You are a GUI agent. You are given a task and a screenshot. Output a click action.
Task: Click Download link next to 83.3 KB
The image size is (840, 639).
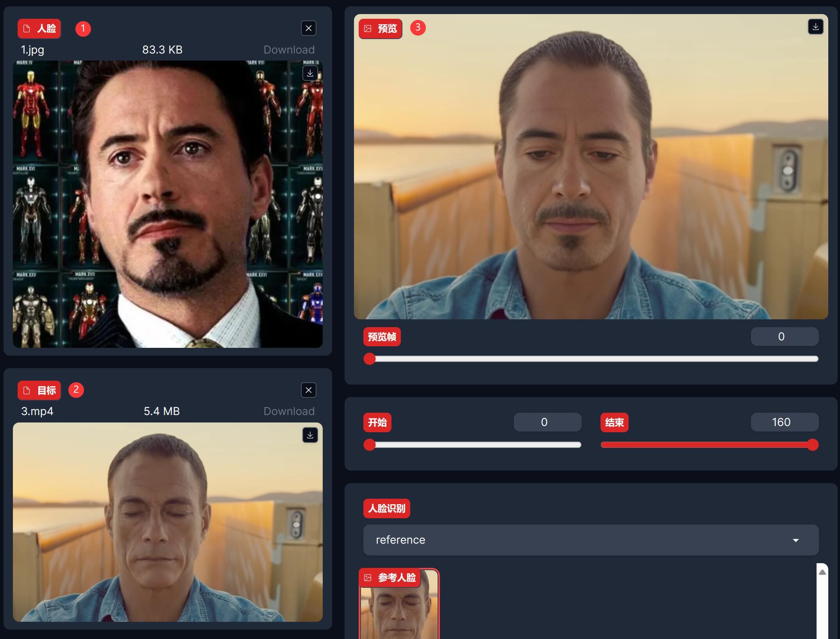point(289,50)
